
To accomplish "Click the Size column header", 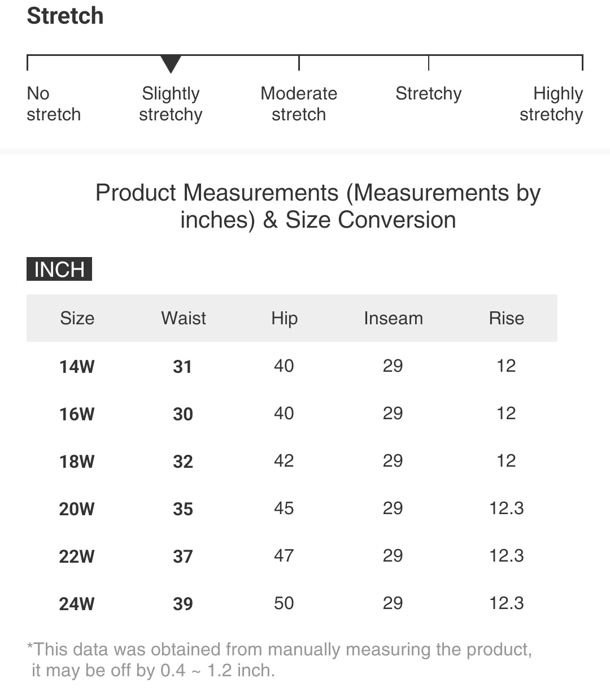I will (x=77, y=318).
